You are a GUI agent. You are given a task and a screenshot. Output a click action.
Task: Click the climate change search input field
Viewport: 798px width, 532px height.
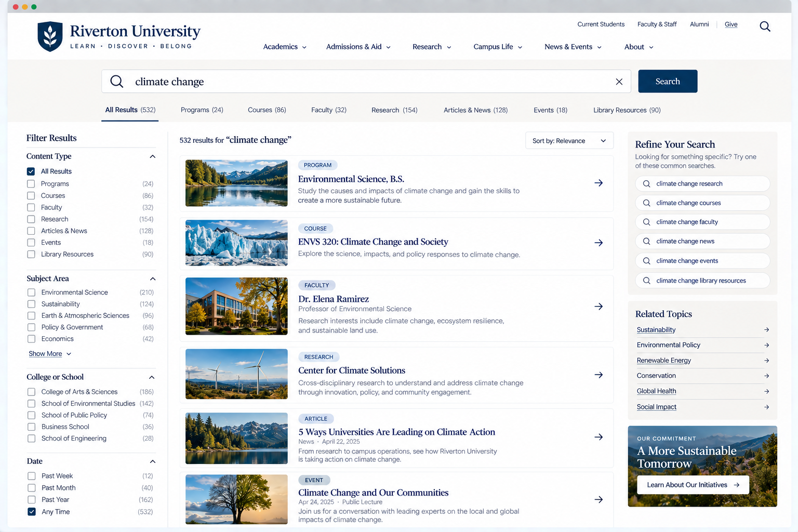pyautogui.click(x=366, y=82)
